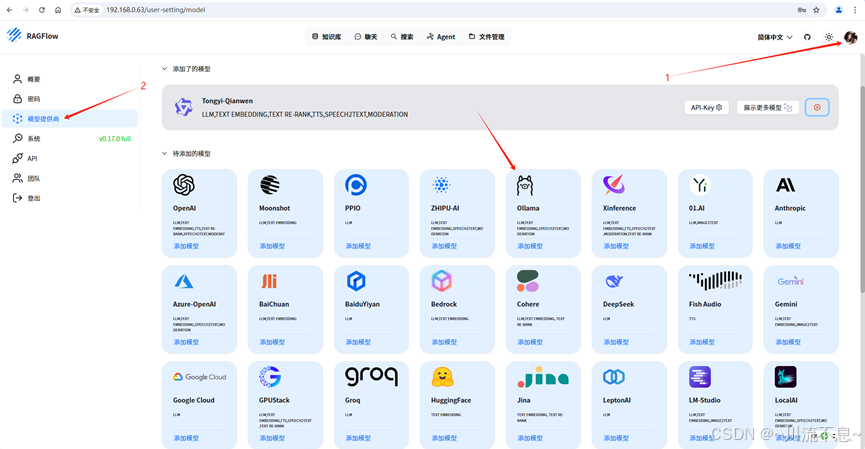Select 模型提供商 in the sidebar
865x449 pixels.
pyautogui.click(x=70, y=119)
